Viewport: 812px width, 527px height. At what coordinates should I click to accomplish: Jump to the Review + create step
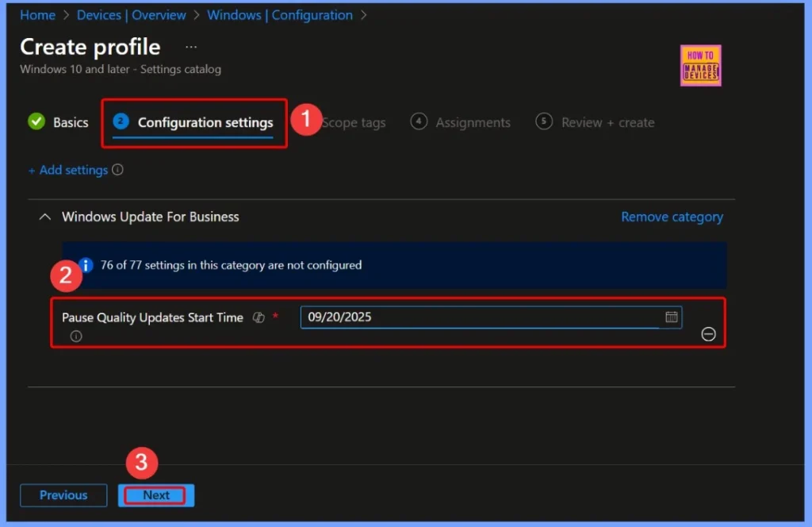595,122
